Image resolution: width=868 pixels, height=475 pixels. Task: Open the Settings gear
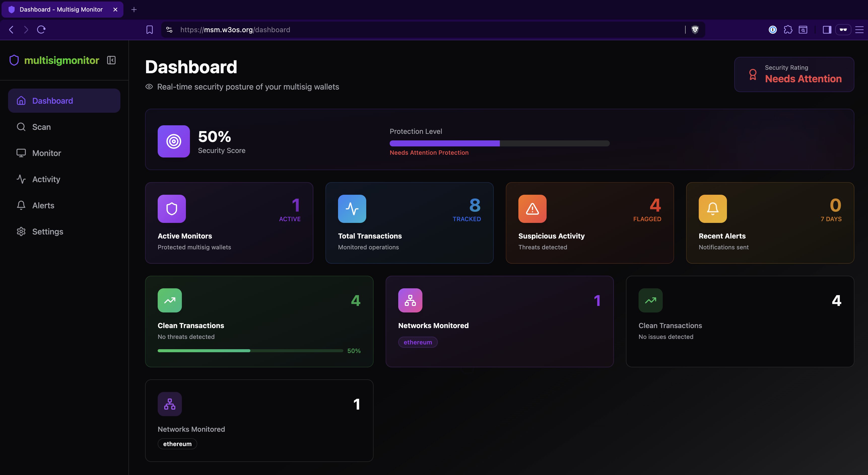47,232
